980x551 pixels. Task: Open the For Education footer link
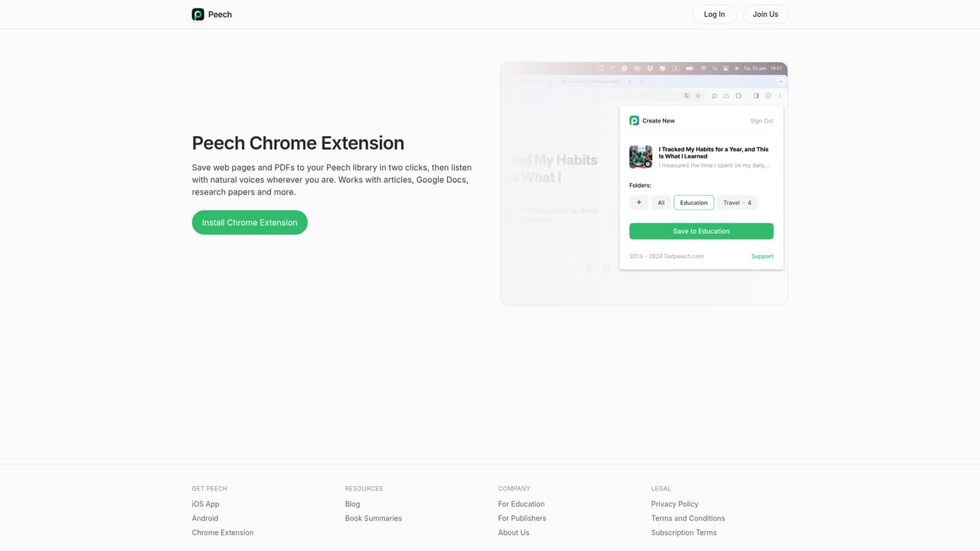(x=521, y=504)
